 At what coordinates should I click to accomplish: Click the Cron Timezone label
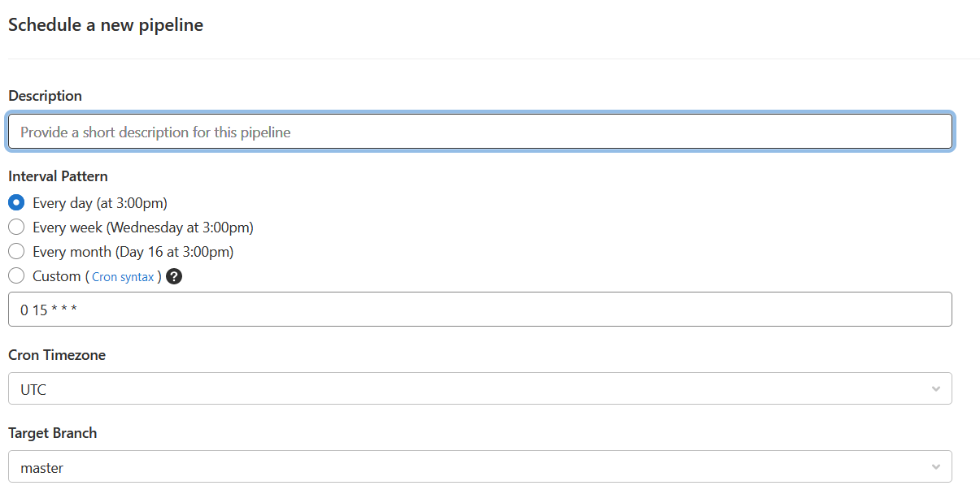coord(57,355)
